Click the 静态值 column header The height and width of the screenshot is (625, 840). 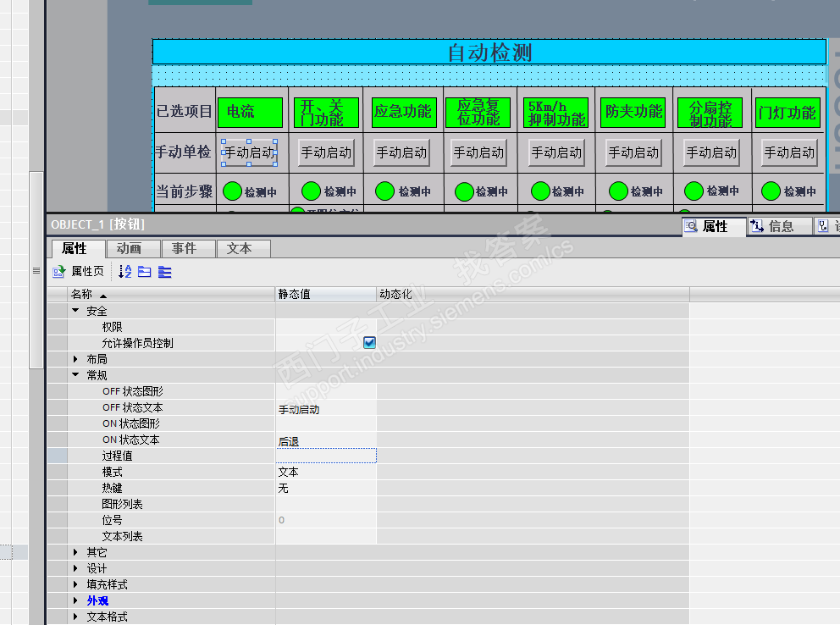coord(326,294)
